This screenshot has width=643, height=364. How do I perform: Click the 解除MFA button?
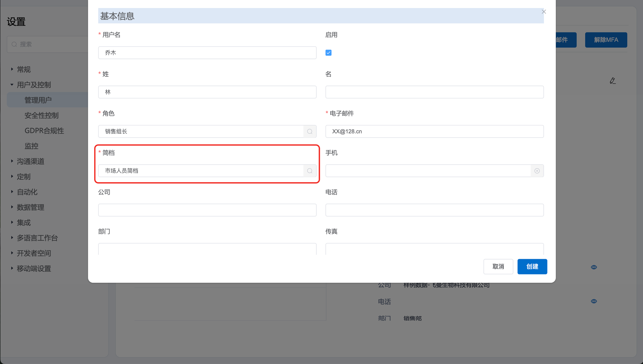click(606, 40)
